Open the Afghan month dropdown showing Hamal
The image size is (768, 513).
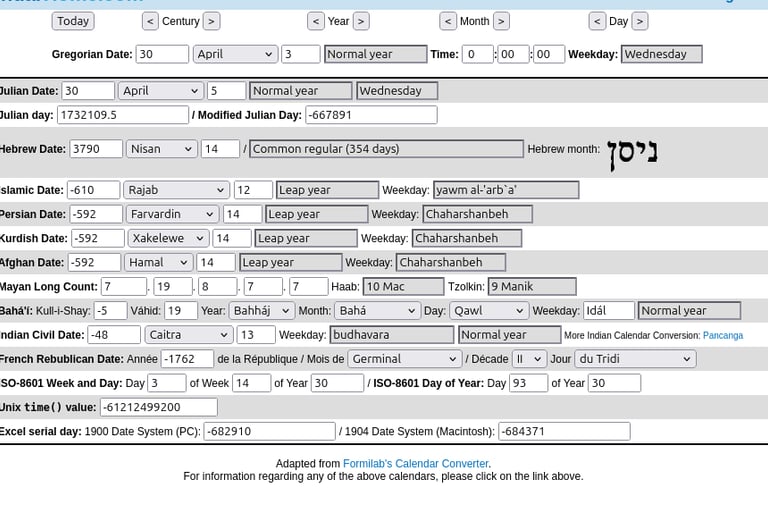click(x=158, y=263)
